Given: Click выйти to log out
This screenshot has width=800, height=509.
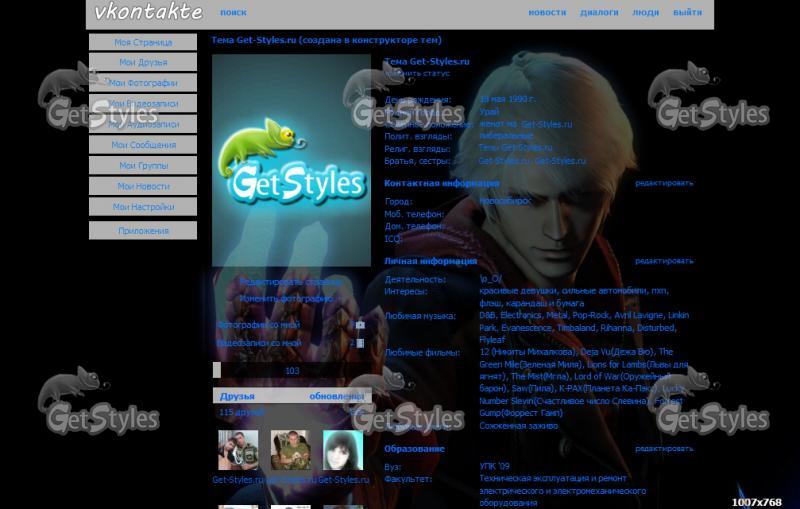Looking at the screenshot, I should point(687,13).
